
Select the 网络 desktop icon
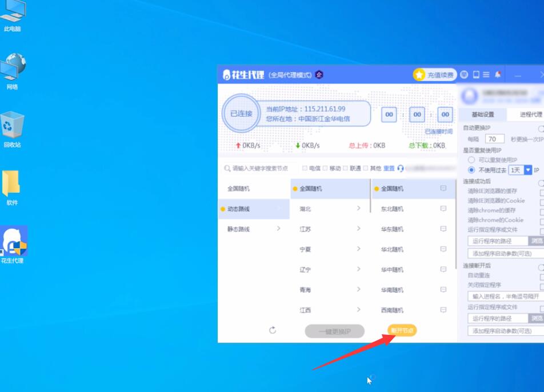(x=13, y=71)
